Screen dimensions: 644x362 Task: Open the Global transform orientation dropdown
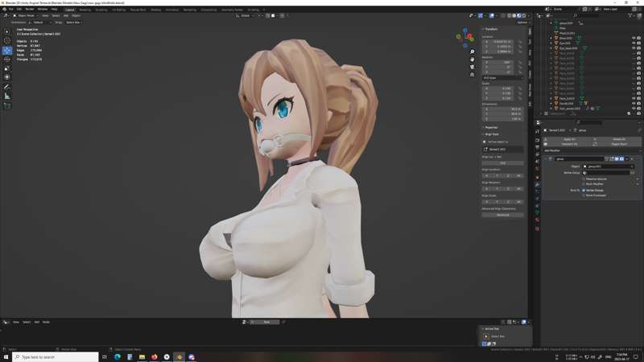246,15
